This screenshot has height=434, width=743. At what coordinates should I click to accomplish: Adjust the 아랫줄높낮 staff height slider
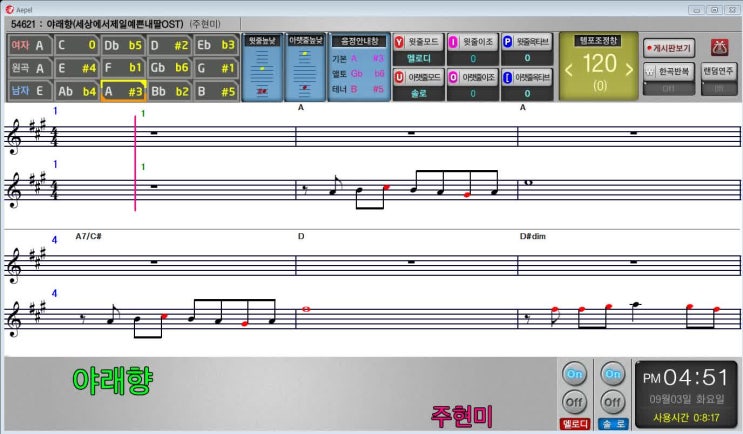(305, 68)
